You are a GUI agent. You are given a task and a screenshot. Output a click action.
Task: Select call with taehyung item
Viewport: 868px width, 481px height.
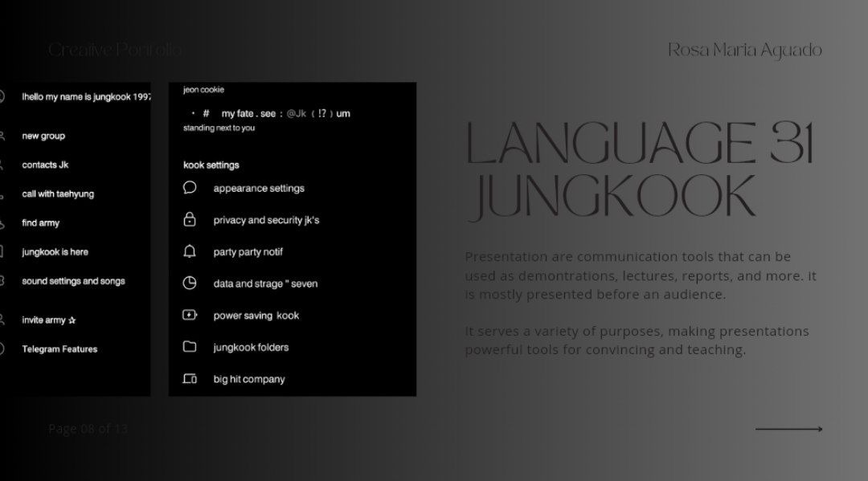pyautogui.click(x=58, y=194)
